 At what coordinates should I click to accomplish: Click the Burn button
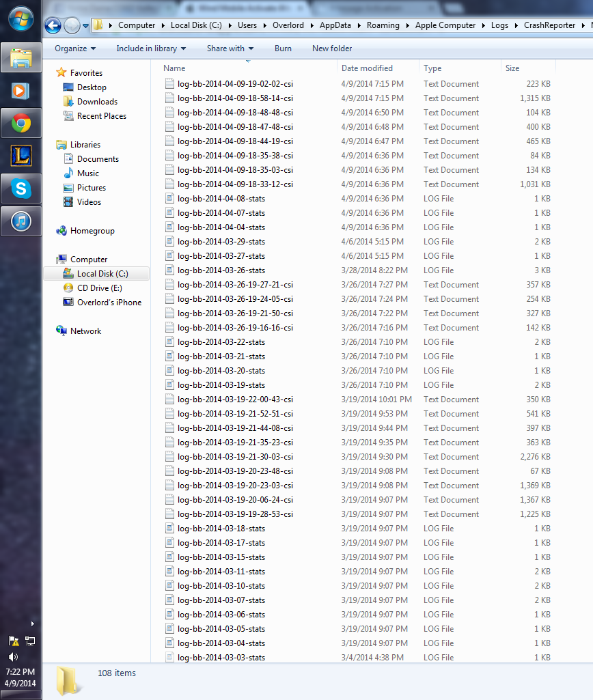tap(283, 48)
